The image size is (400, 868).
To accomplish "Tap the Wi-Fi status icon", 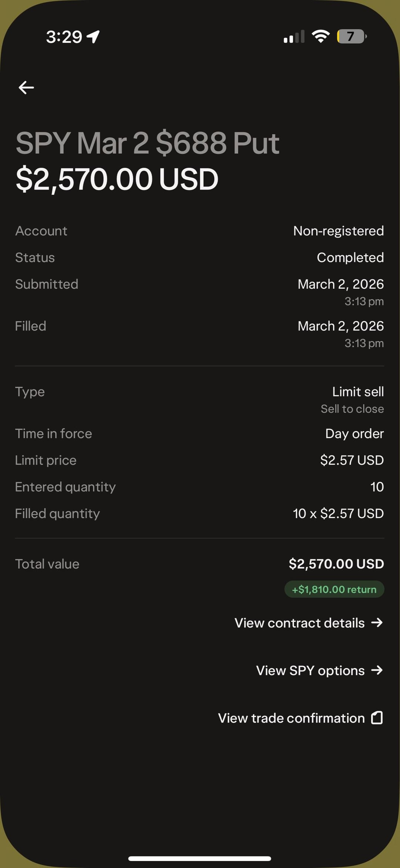I will pyautogui.click(x=321, y=36).
